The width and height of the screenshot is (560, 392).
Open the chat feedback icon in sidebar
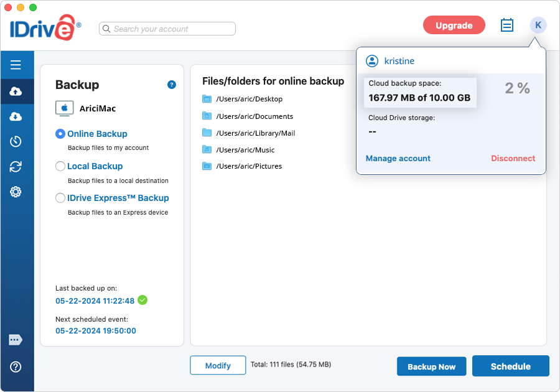coord(16,340)
